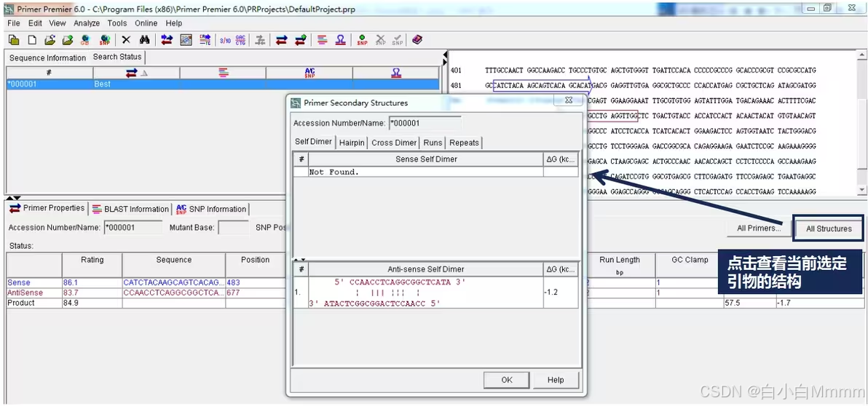Select the SNP Information tab

[x=211, y=209]
